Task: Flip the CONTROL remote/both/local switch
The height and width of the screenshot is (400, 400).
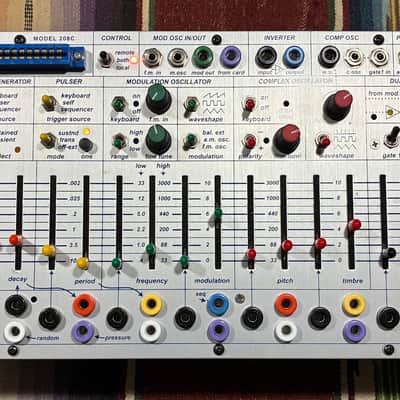Action: click(105, 59)
